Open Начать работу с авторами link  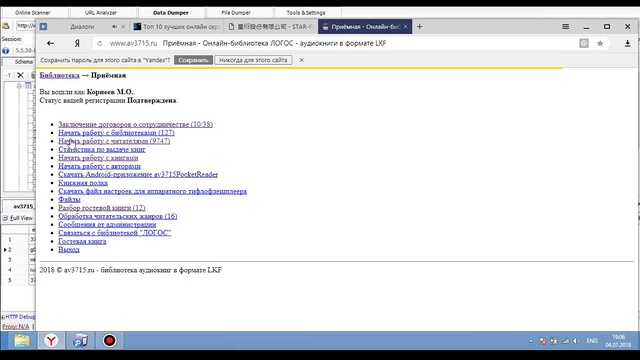point(100,166)
